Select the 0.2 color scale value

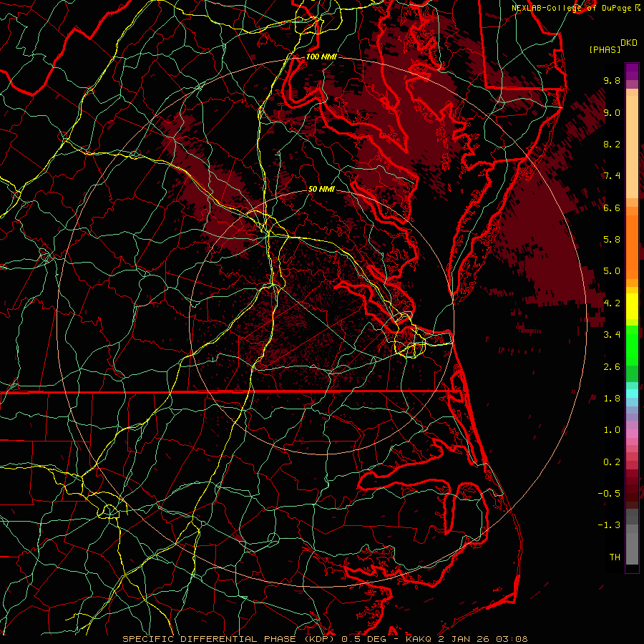(612, 462)
